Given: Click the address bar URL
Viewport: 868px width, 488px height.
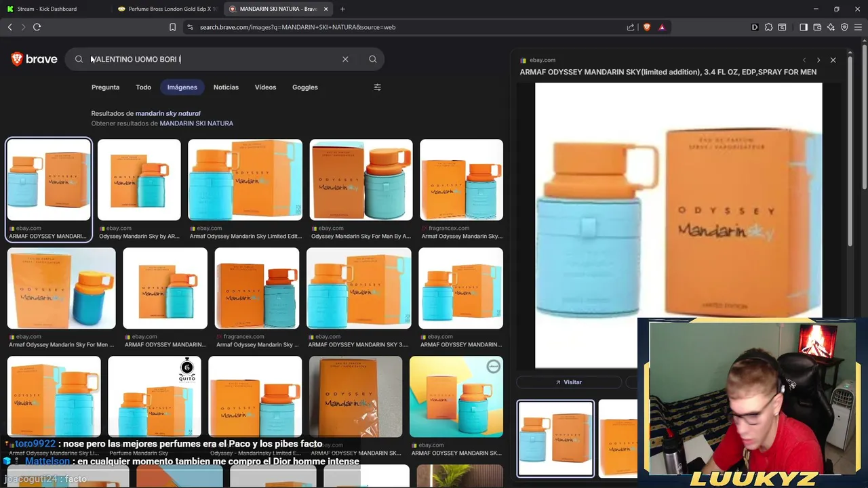Looking at the screenshot, I should [x=298, y=27].
